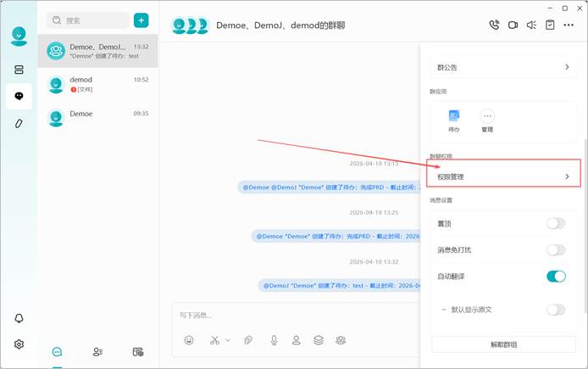Viewport: 588px width, 369px height.
Task: Expand the 群公告 chevron
Action: click(x=567, y=67)
